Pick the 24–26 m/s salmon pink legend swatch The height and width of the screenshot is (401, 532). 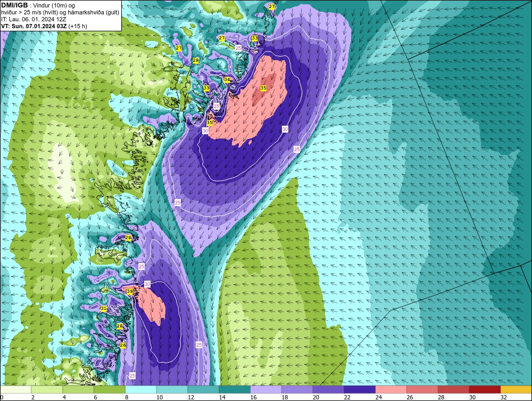391,389
